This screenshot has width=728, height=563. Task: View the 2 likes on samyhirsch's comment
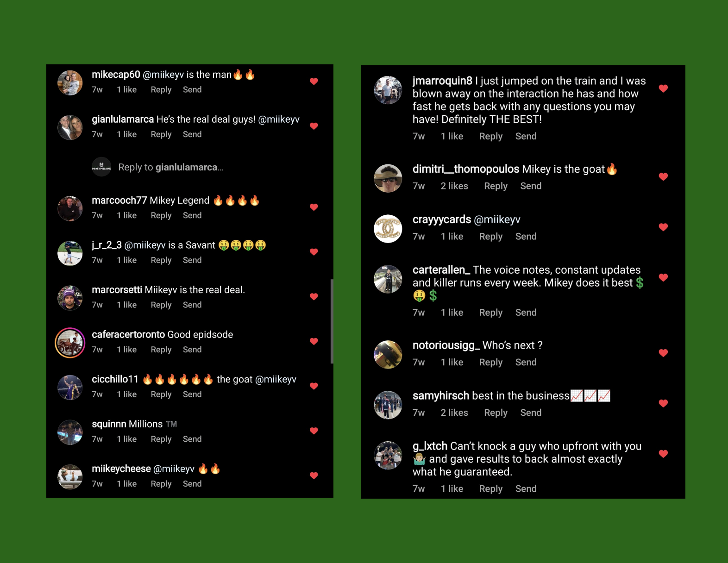[454, 413]
